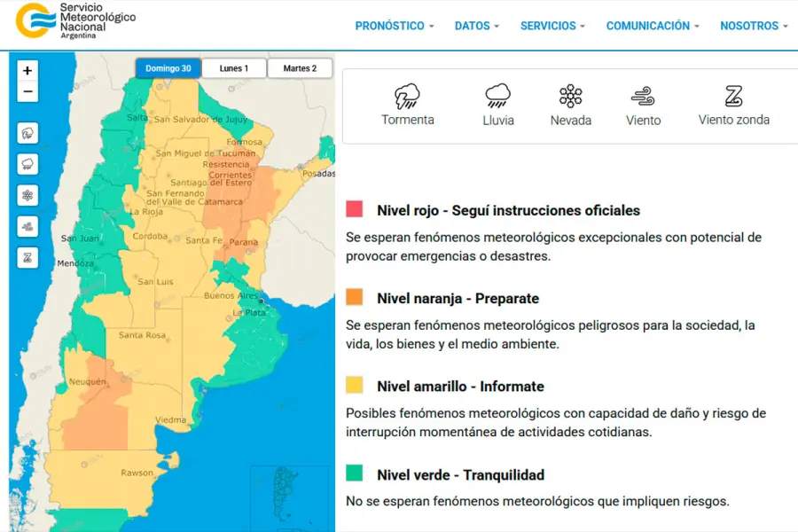Toggle the storm layer button on map sidebar

point(27,133)
